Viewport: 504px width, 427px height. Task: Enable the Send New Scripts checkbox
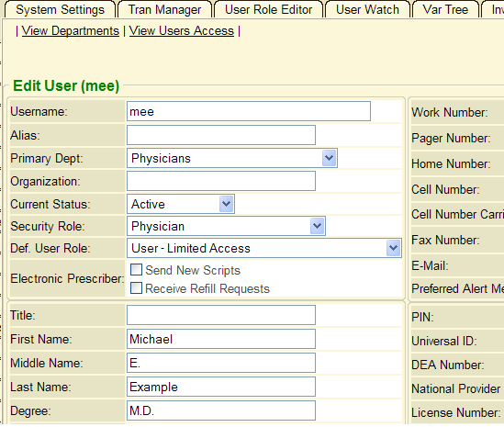tap(136, 270)
